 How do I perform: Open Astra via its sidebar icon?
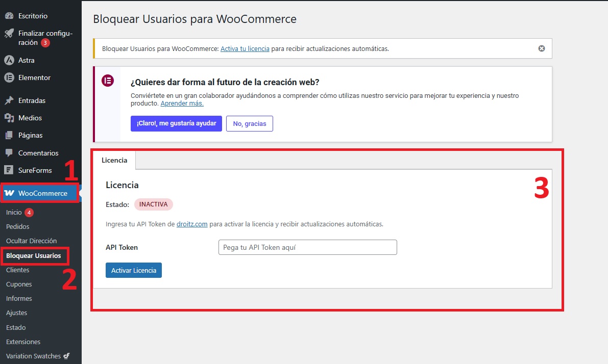[x=9, y=60]
